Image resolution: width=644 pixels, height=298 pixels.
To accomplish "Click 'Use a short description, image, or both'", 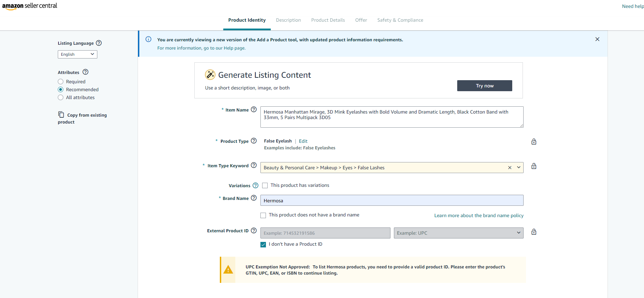I will pos(247,88).
